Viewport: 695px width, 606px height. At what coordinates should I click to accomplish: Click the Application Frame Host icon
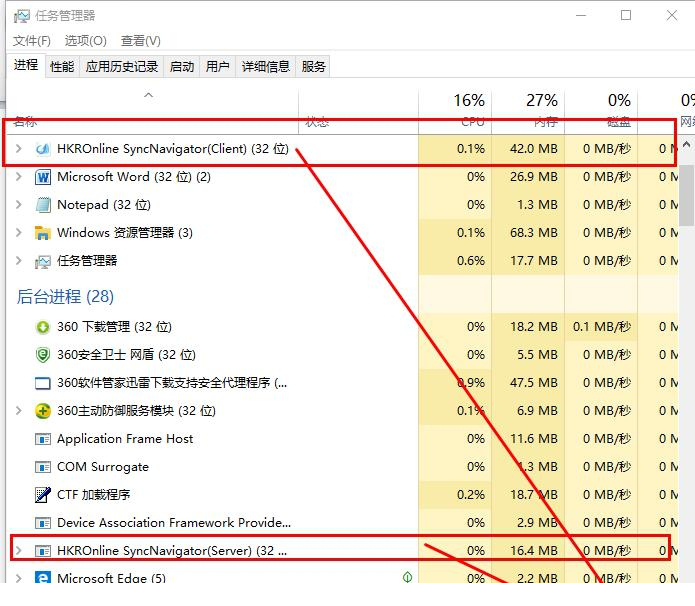point(43,439)
